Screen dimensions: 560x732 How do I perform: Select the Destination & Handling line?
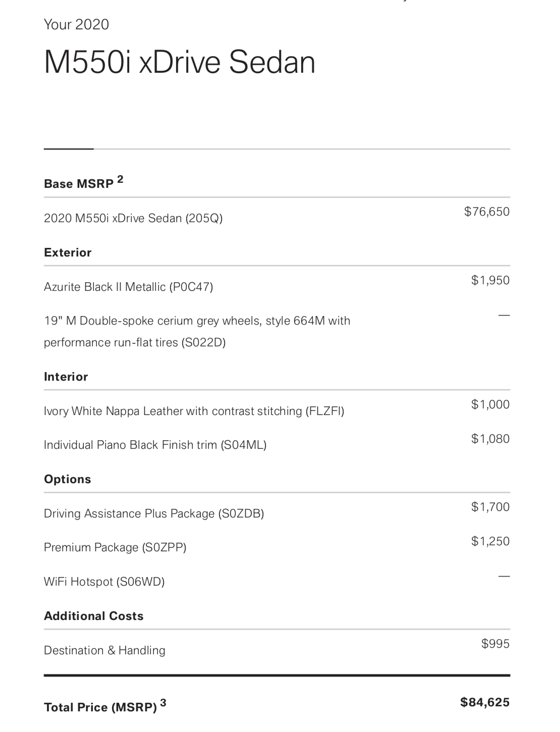point(104,650)
